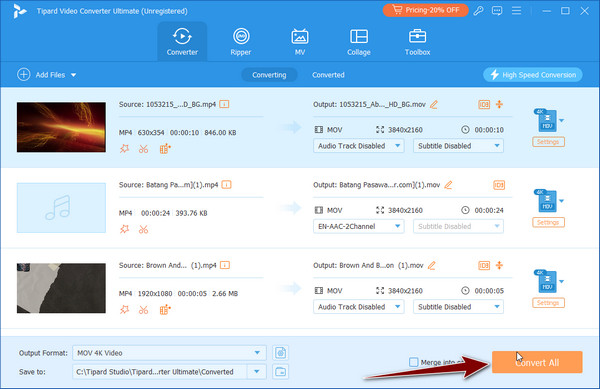Open Output Format MOV 4K Video dropdown
This screenshot has width=600, height=389.
[x=169, y=353]
